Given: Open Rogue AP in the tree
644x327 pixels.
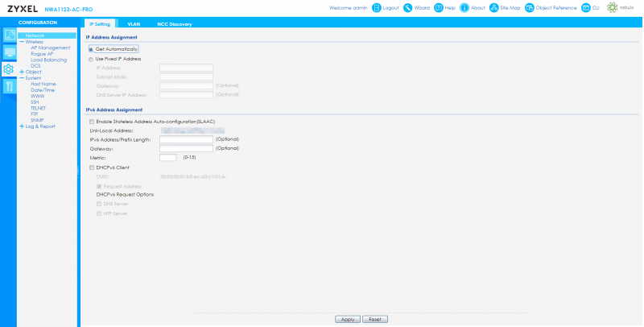Looking at the screenshot, I should point(42,54).
